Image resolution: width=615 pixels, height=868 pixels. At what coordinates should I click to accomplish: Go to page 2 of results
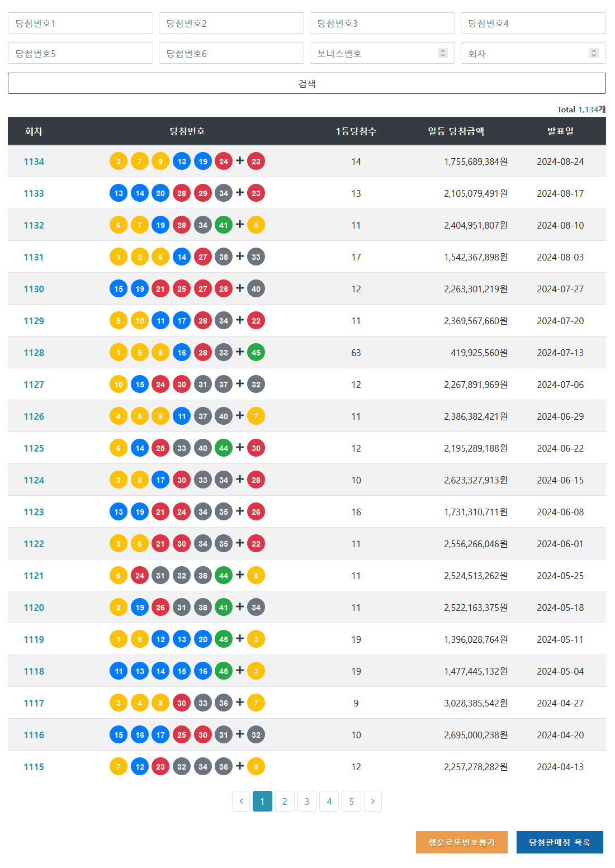285,801
